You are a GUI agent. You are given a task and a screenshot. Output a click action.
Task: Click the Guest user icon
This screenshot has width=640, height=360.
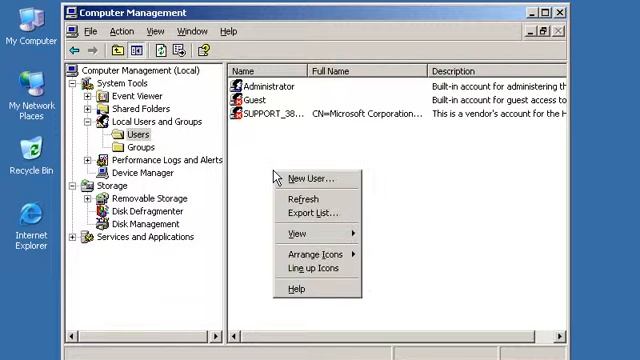click(236, 99)
